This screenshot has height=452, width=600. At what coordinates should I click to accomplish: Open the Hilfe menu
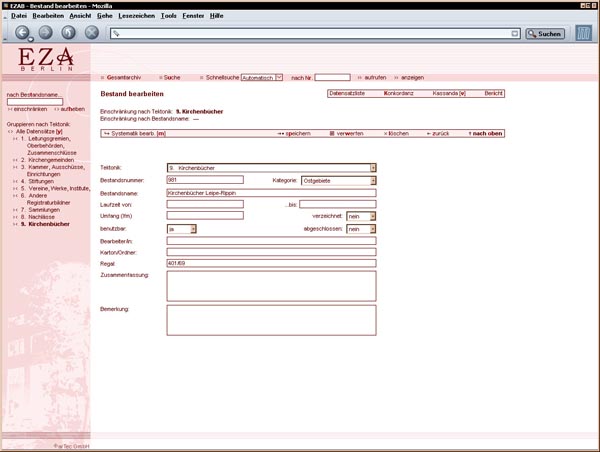coord(216,16)
